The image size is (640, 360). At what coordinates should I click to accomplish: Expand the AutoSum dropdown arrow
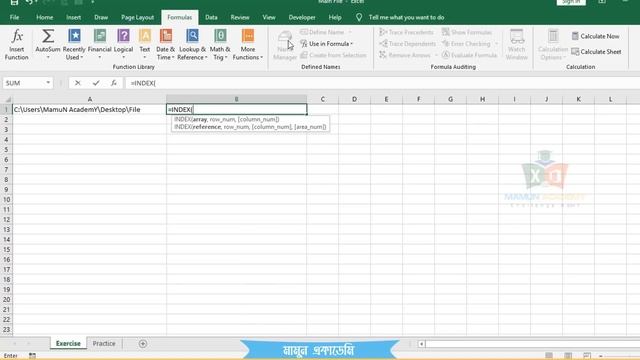coord(48,58)
